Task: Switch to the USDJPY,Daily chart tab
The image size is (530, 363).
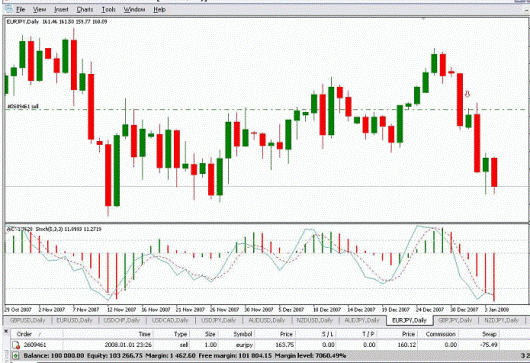Action: 218,320
